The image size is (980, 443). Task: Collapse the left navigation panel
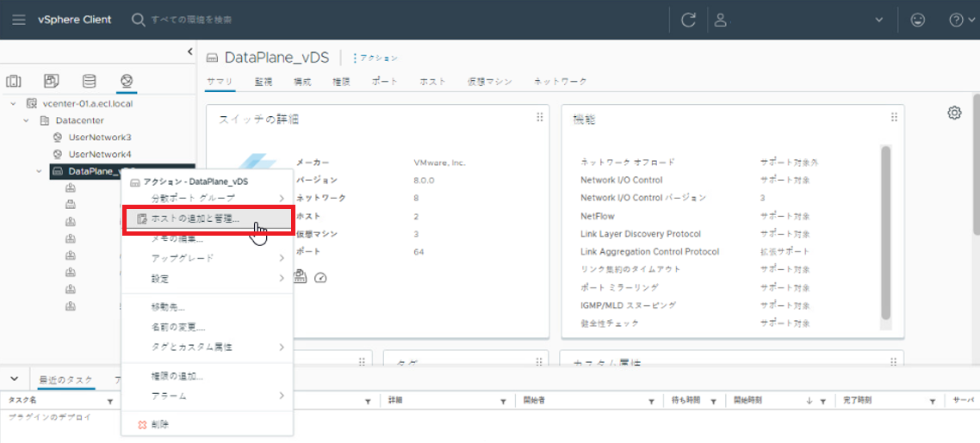tap(189, 52)
